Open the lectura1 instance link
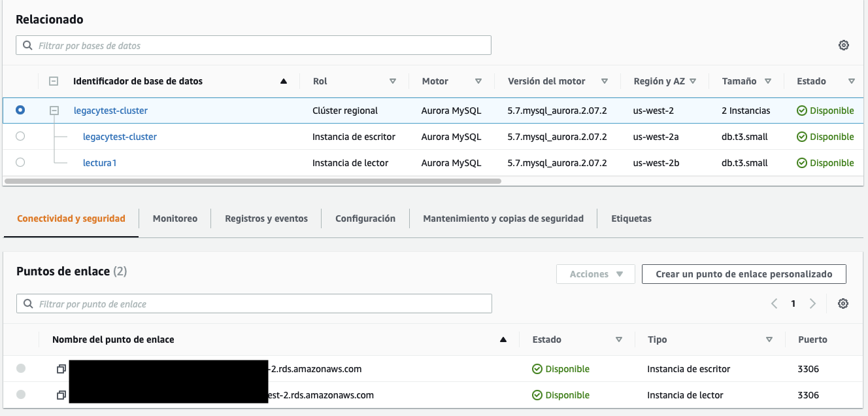868x416 pixels. (x=99, y=162)
